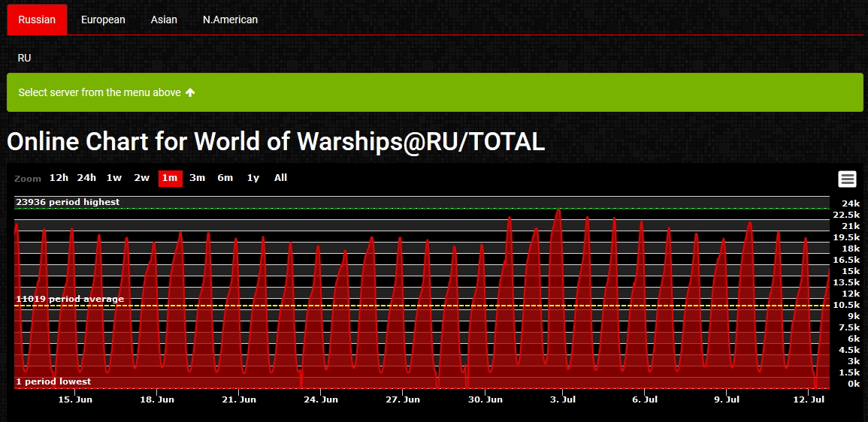
Task: Switch to the Russian server tab
Action: (x=37, y=20)
